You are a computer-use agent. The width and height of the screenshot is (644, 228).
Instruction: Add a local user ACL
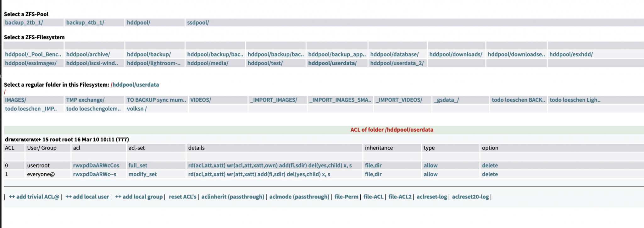click(87, 197)
